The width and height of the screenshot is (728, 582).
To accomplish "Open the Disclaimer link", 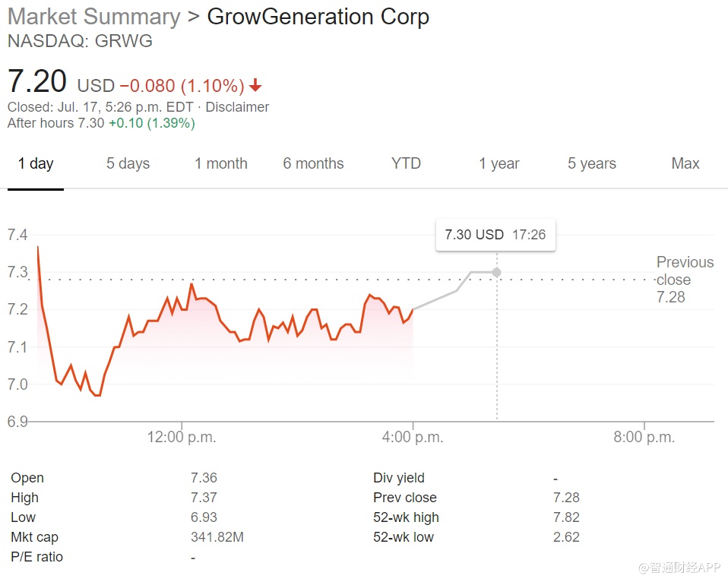I will (237, 107).
